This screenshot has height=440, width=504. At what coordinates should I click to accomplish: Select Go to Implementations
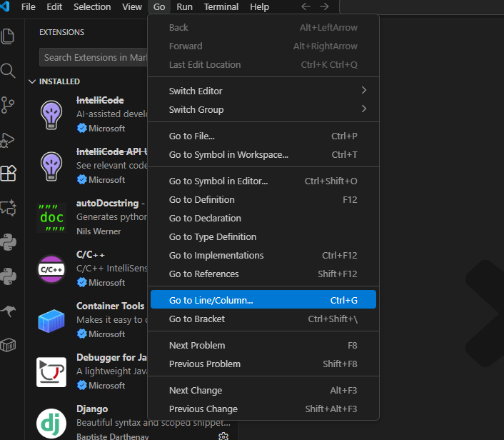point(263,256)
